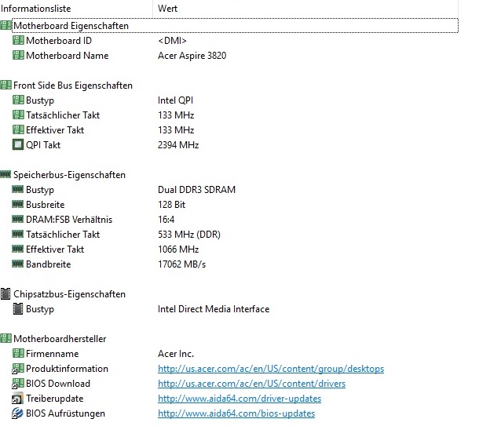Screen dimensions: 479x448
Task: Click the icon beside Motherboard ID
Action: click(18, 40)
